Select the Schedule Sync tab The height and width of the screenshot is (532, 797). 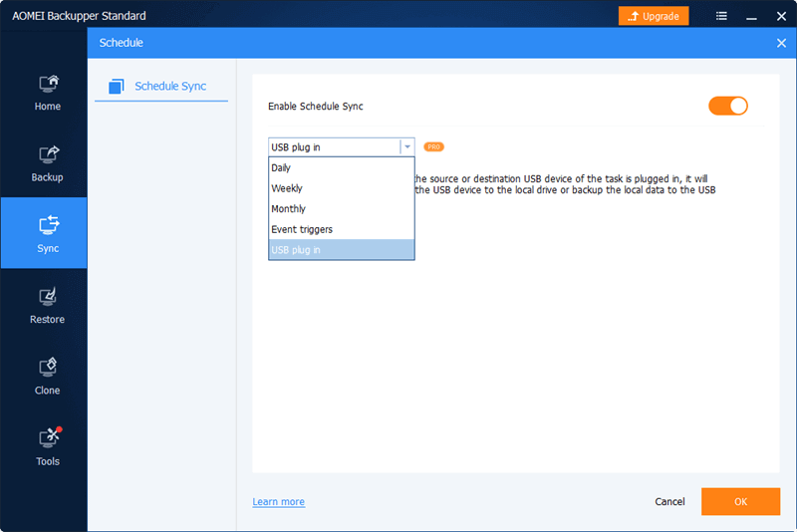point(161,86)
